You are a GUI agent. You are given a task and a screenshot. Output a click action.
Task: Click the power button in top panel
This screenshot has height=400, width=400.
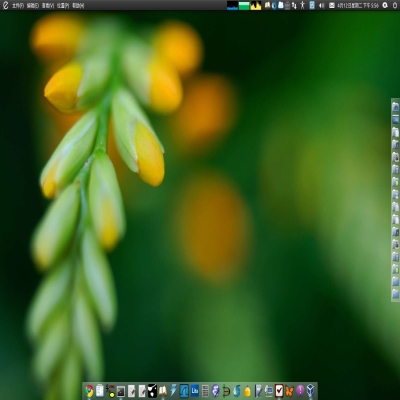[x=395, y=5]
